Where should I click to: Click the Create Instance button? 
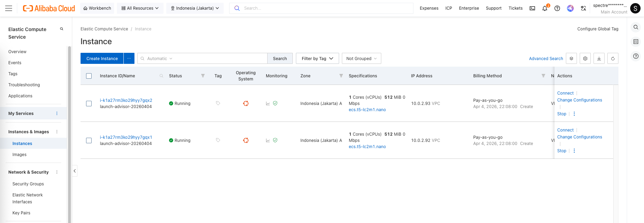pos(102,58)
